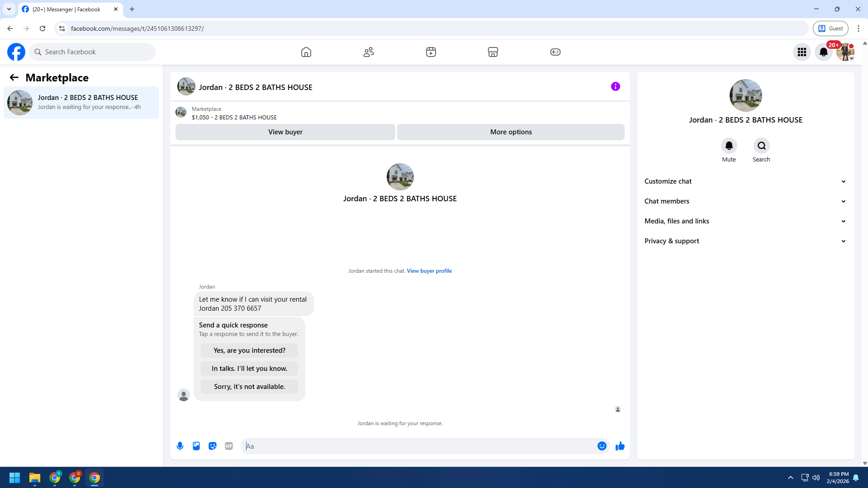
Task: Choose a GIF with the GIF icon
Action: (x=229, y=446)
